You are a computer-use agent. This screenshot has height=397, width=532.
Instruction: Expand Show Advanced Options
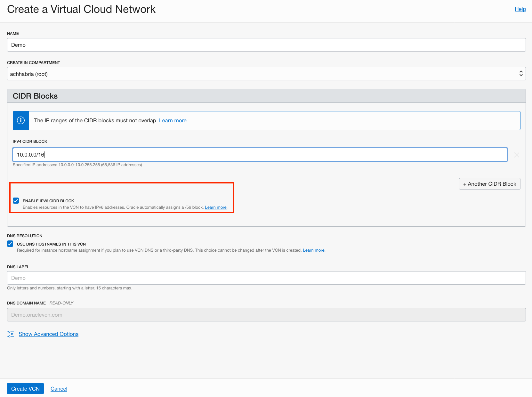[x=48, y=334]
